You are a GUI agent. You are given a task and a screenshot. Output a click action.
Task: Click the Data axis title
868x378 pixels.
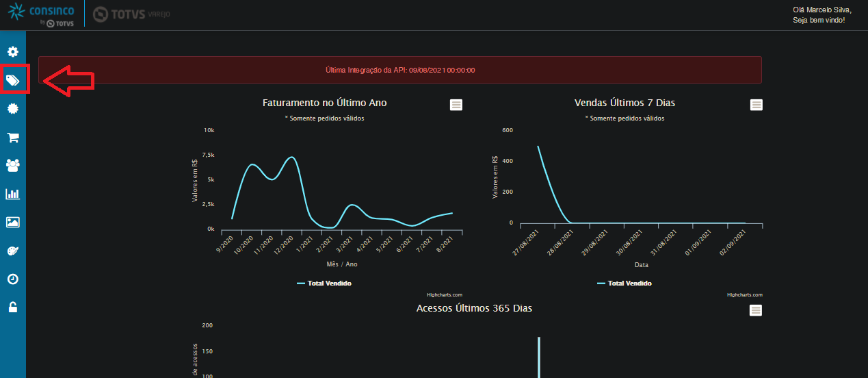click(642, 264)
